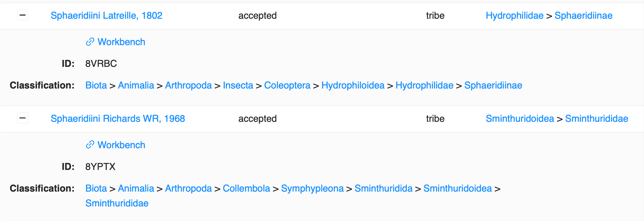Open the Workbench link for ID 8VRBC
The width and height of the screenshot is (644, 221).
coord(121,42)
